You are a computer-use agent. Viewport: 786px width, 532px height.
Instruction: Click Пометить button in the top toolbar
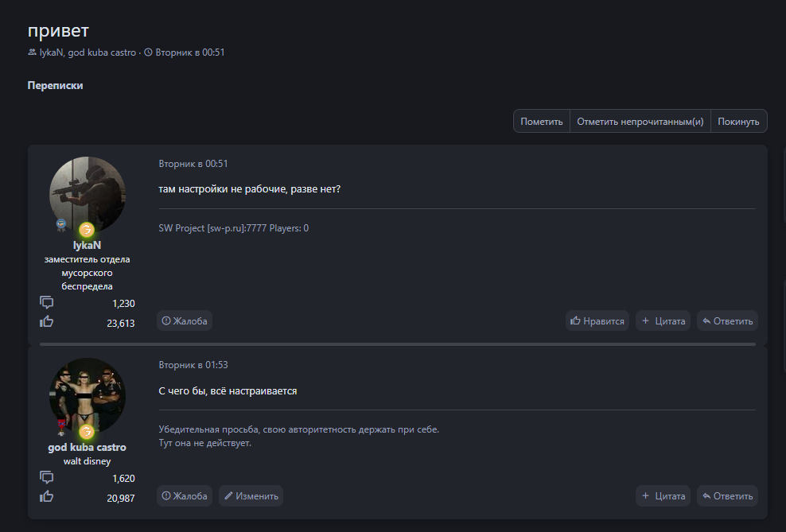542,122
